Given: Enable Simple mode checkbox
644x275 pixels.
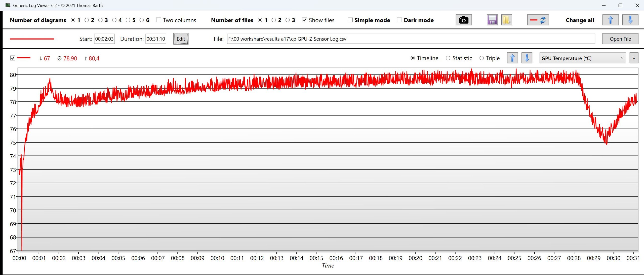Looking at the screenshot, I should click(x=350, y=20).
